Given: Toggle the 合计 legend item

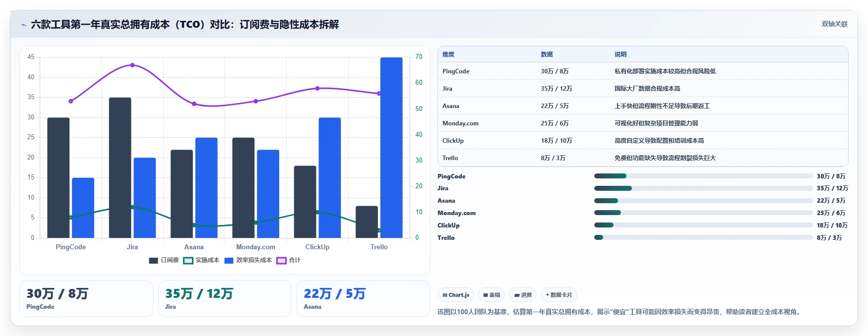Looking at the screenshot, I should (x=289, y=260).
